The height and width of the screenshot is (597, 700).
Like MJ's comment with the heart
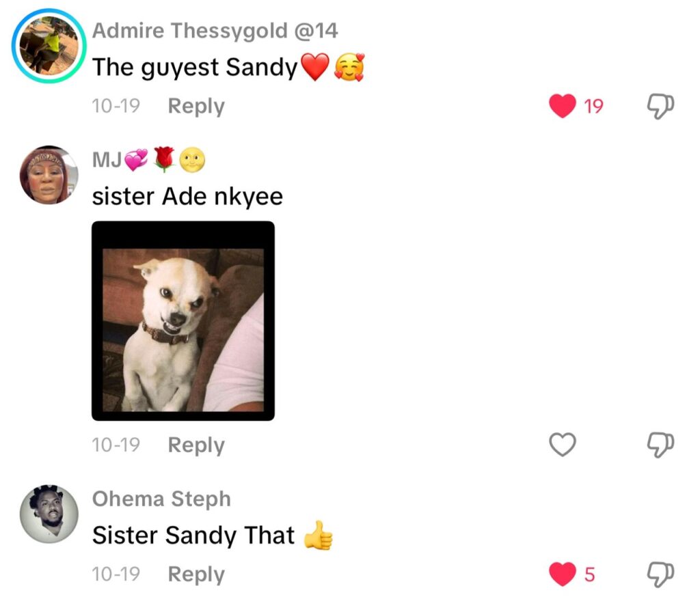click(x=562, y=445)
